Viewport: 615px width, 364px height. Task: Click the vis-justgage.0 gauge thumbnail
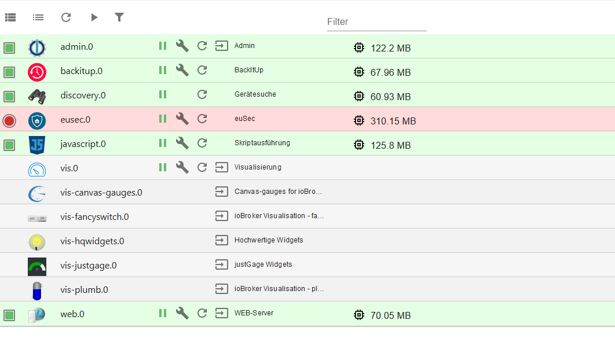37,266
